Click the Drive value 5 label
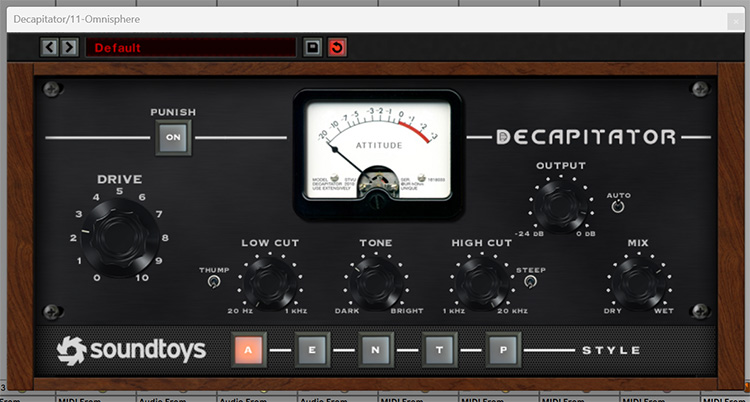Viewport: 750px width, 402px height. click(120, 191)
